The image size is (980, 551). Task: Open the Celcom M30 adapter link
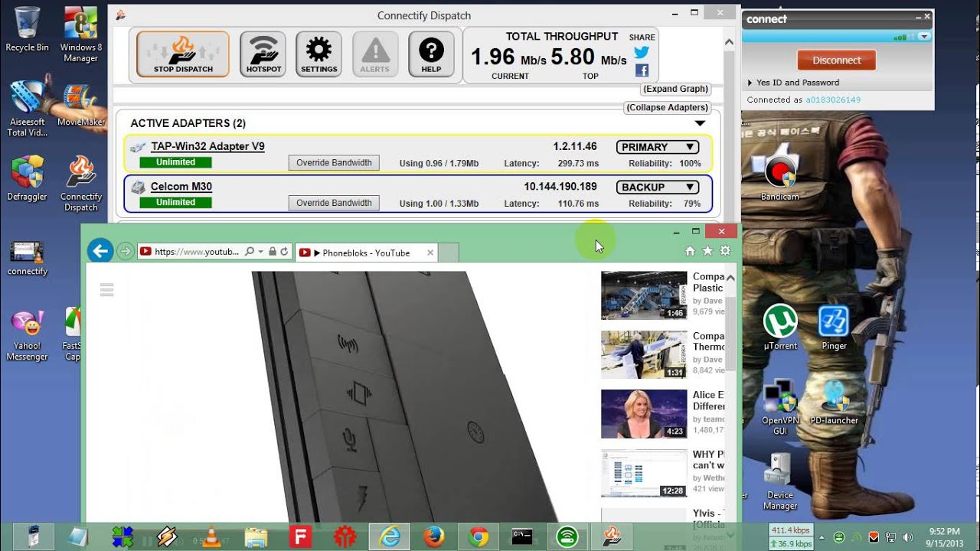pos(181,186)
